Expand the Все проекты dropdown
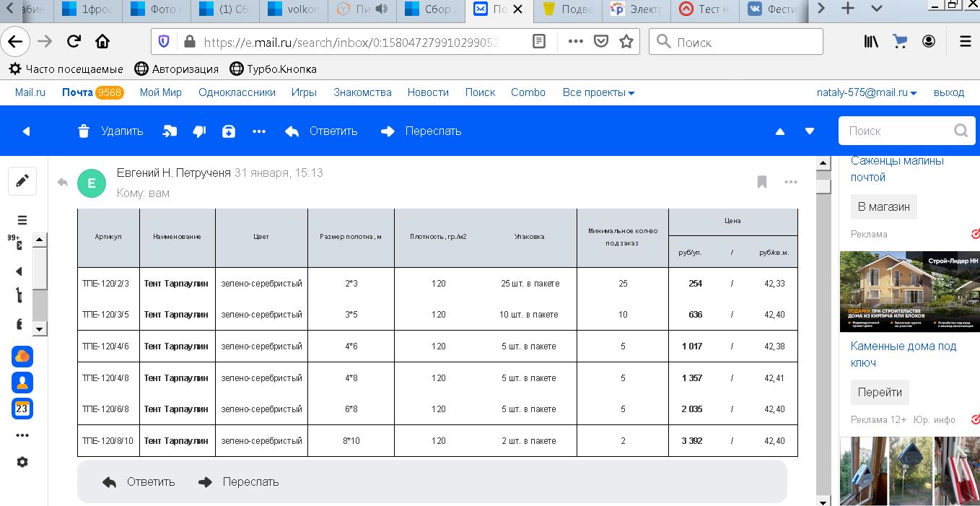 click(598, 92)
